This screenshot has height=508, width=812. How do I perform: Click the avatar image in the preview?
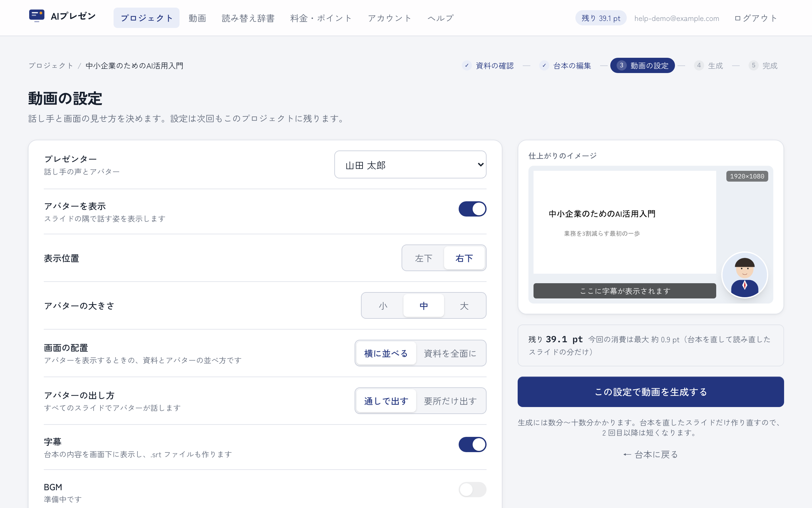(x=744, y=276)
